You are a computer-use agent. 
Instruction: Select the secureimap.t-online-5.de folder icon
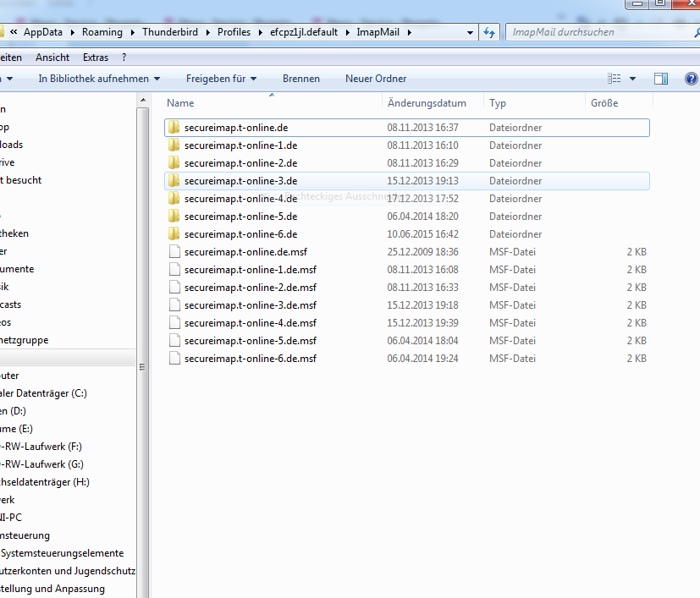click(174, 217)
